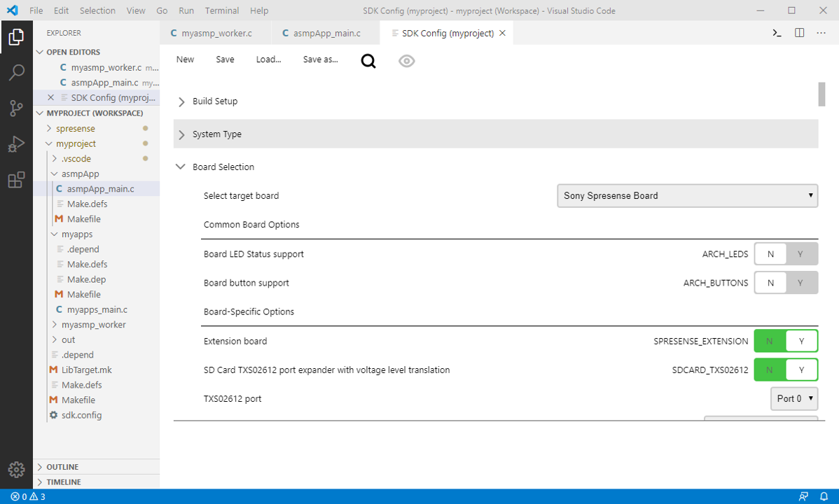Expand the System Type section
839x504 pixels.
[x=181, y=134]
